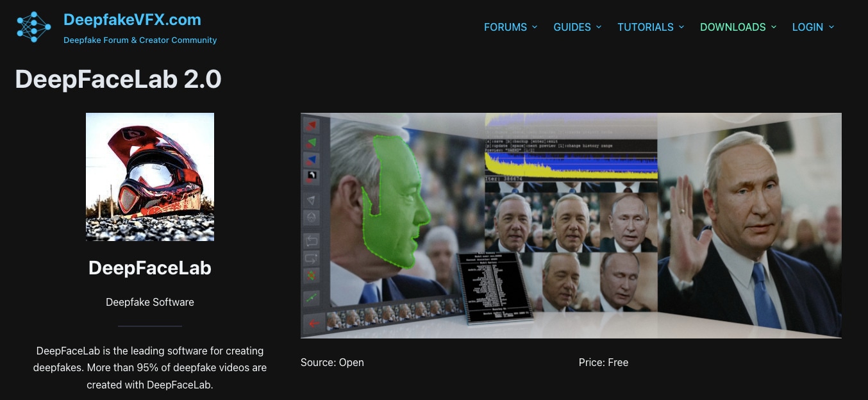Click the Price: Free text
This screenshot has height=400, width=868.
[603, 362]
